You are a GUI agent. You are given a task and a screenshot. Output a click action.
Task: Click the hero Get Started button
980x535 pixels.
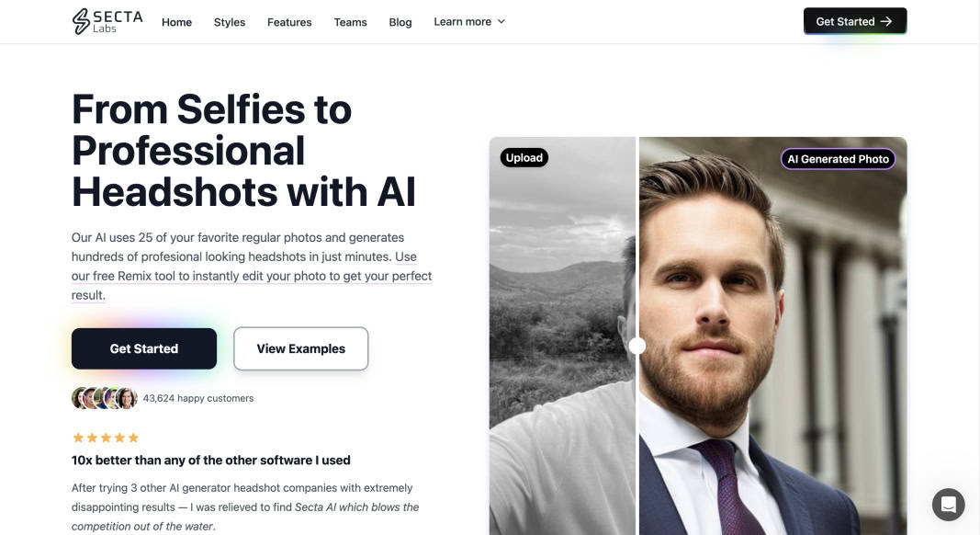click(144, 348)
